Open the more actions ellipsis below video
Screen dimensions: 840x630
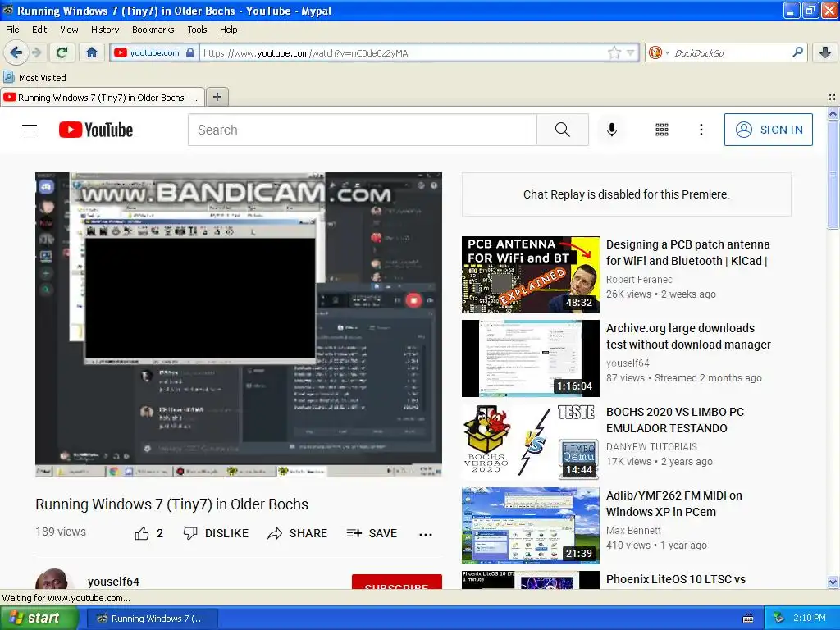pyautogui.click(x=426, y=534)
